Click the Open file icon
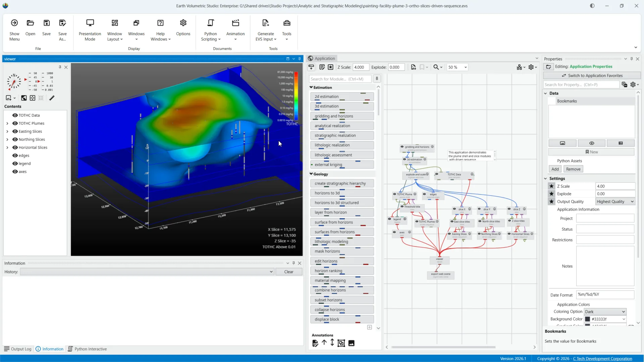The height and width of the screenshot is (362, 644). click(x=30, y=23)
